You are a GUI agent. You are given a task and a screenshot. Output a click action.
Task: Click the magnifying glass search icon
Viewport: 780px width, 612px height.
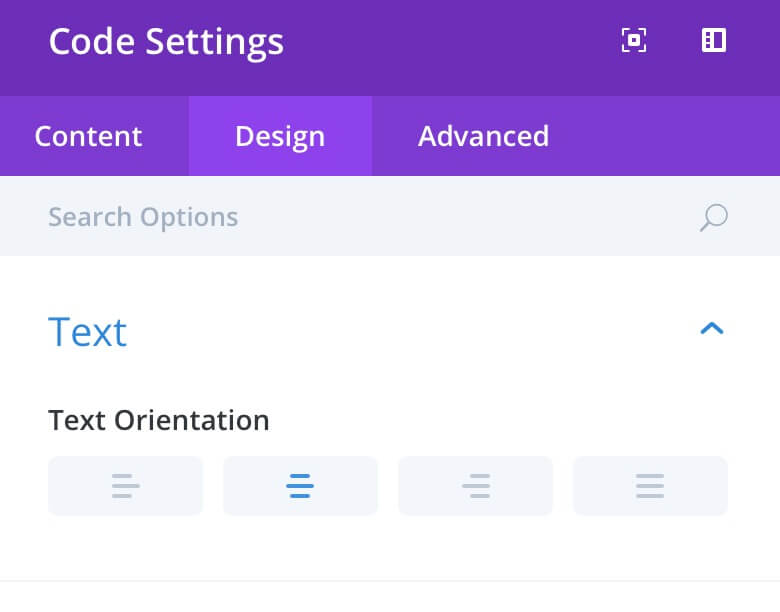click(x=714, y=217)
